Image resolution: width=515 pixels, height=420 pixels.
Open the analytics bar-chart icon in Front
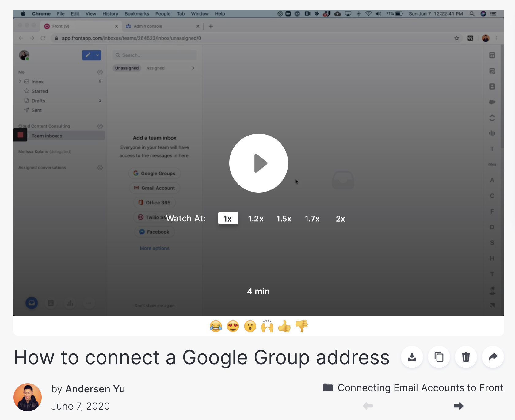[70, 303]
